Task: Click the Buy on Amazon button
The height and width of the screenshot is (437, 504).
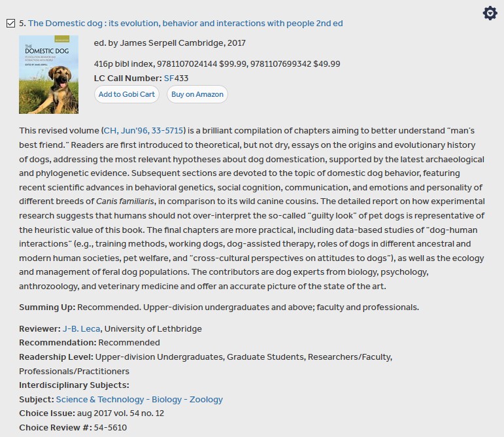Action: [197, 94]
